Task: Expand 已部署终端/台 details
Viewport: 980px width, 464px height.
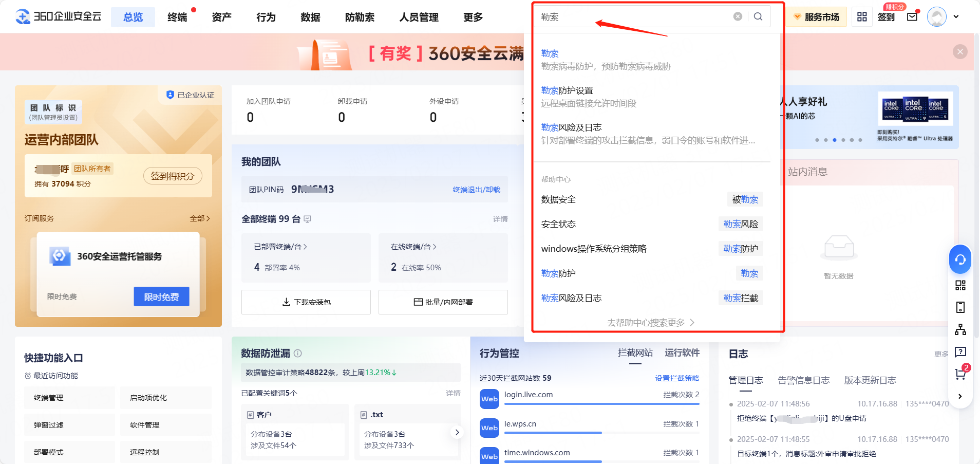Action: 280,247
